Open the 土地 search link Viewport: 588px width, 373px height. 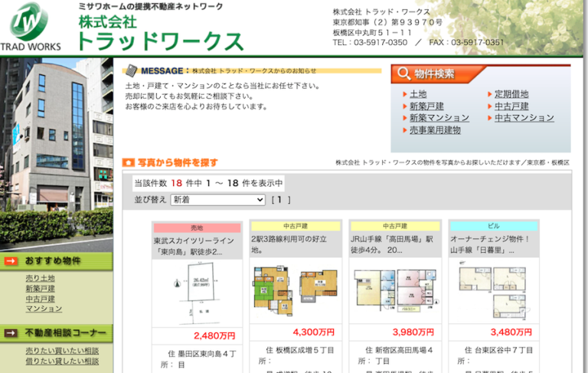pyautogui.click(x=418, y=93)
